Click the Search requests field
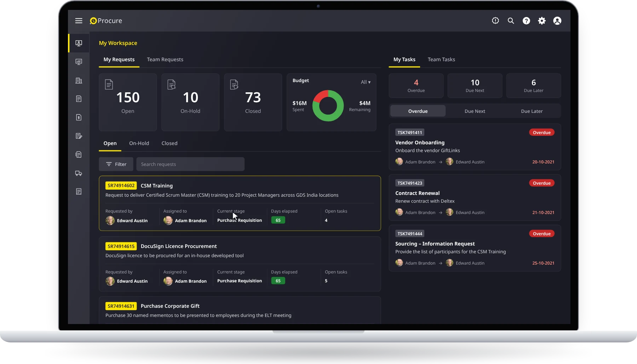Viewport: 637px width, 364px height. tap(190, 164)
